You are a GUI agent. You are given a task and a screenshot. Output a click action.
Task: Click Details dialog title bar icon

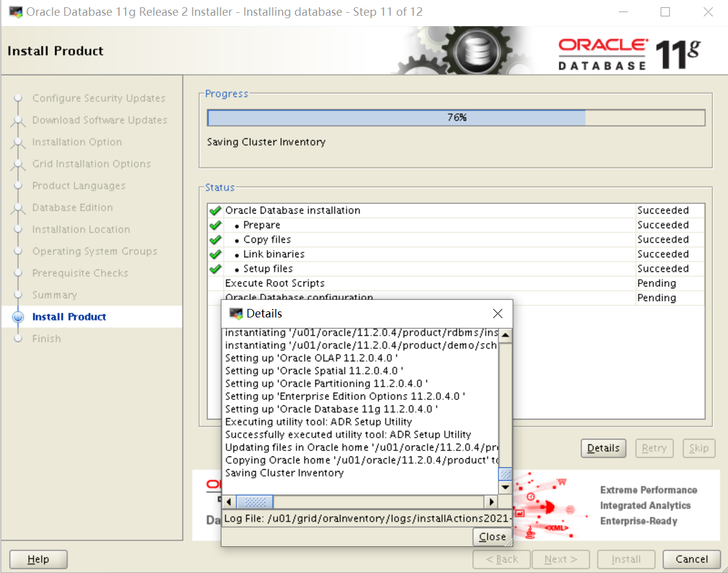[235, 313]
